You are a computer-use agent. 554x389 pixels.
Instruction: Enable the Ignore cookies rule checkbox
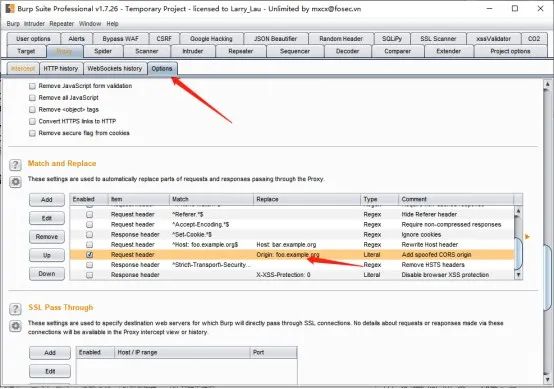[89, 235]
